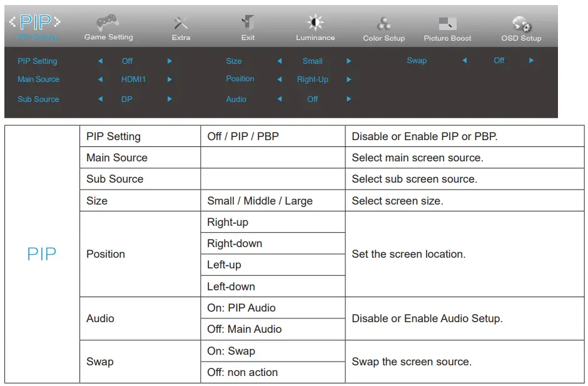Open the Game Setting gamepad icon
Viewport: 588px width, 386px height.
point(108,23)
